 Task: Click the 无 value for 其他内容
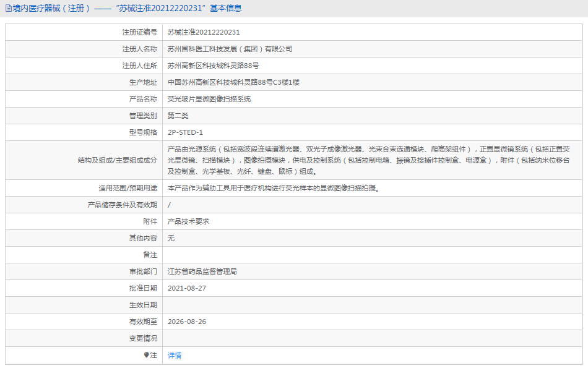click(x=171, y=238)
